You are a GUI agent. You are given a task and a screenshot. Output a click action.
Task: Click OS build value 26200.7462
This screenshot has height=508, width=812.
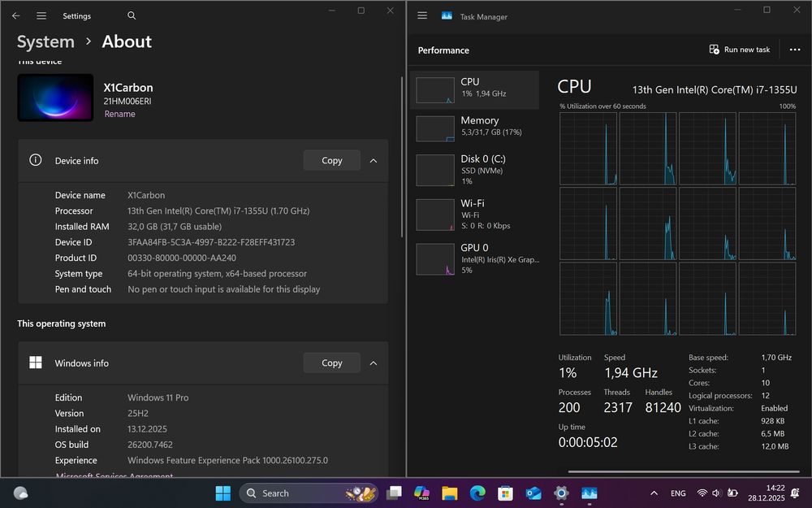pos(150,445)
